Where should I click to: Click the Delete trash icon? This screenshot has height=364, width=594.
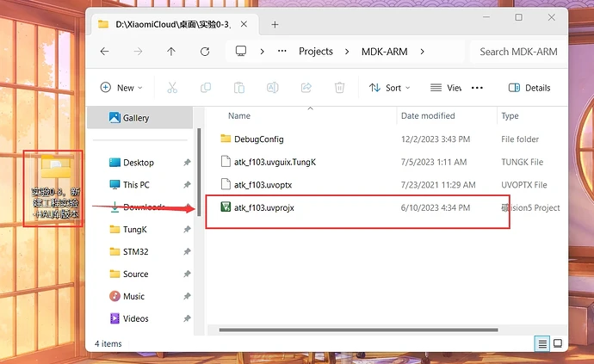(340, 88)
